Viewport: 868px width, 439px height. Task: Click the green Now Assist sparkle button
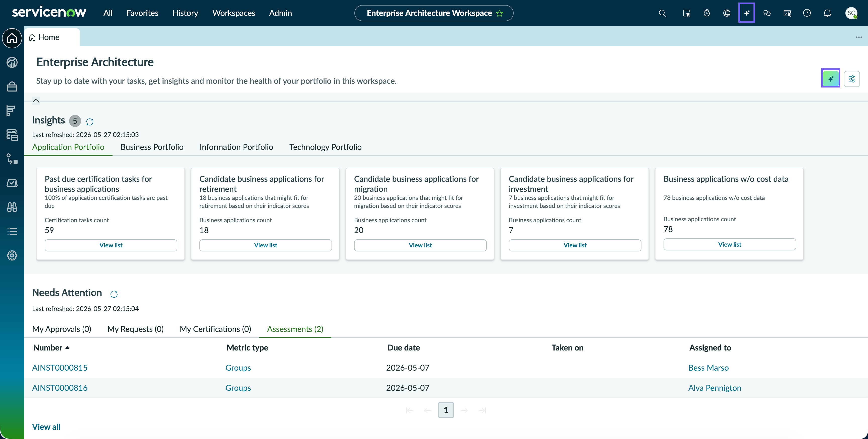point(831,79)
